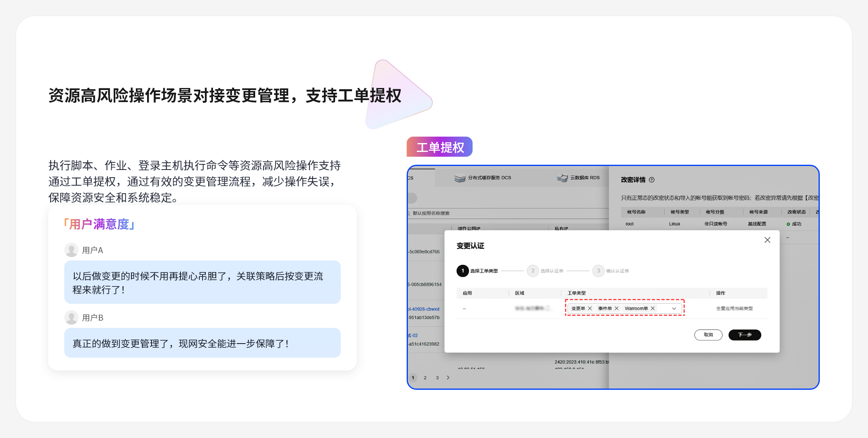Remove the 事件单 tag with its X
Screen dimensions: 868x438
(616, 308)
